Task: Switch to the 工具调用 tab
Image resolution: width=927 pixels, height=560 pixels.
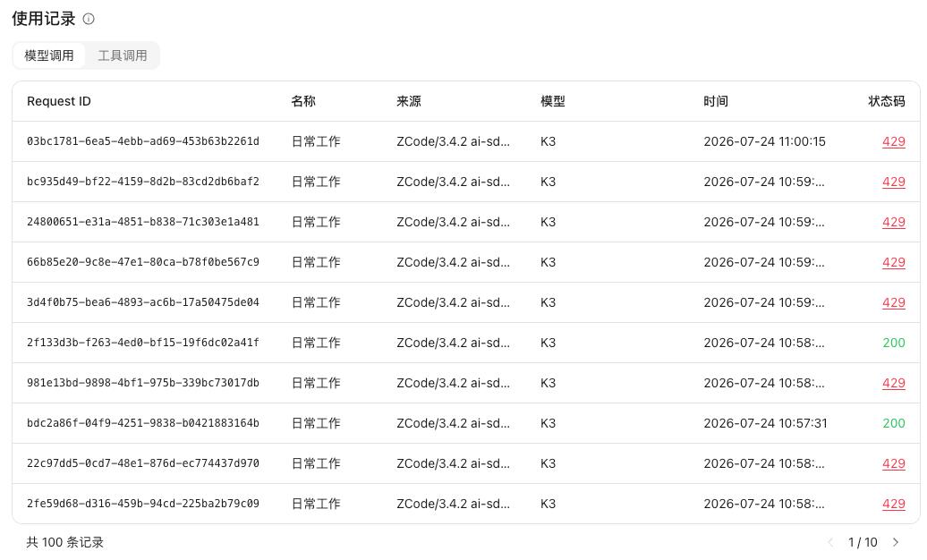Action: coord(123,55)
